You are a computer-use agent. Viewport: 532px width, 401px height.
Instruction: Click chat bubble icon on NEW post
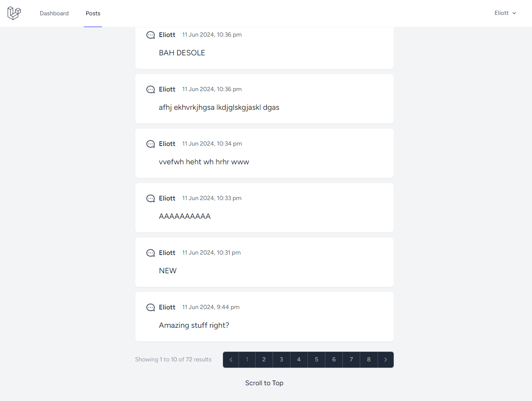tap(151, 253)
